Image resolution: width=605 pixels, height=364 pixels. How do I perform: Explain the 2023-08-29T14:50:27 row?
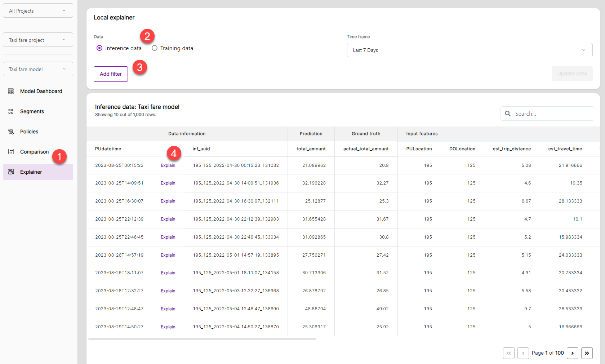pyautogui.click(x=168, y=327)
